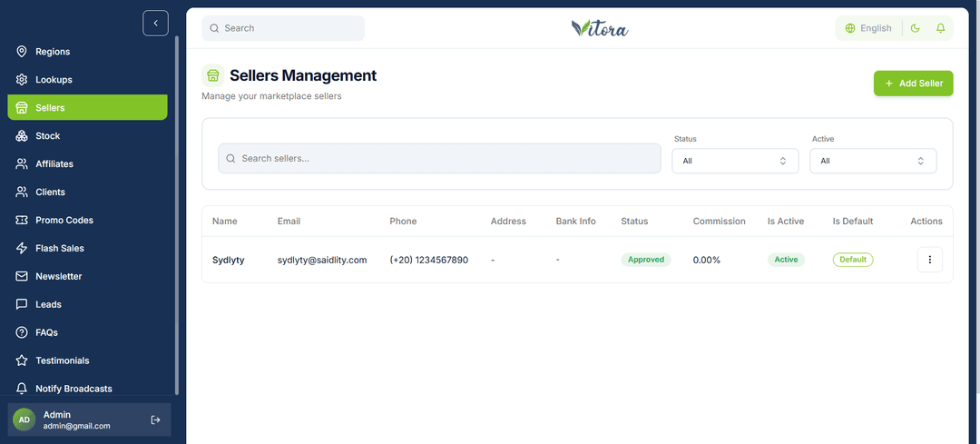Click the Default badge for Sydlyty
Image resolution: width=980 pixels, height=444 pixels.
852,260
